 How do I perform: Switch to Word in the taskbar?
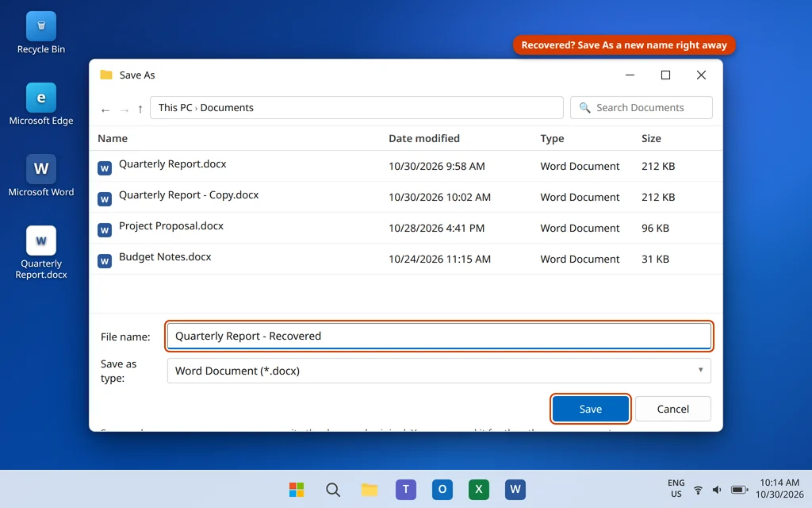[x=515, y=489]
